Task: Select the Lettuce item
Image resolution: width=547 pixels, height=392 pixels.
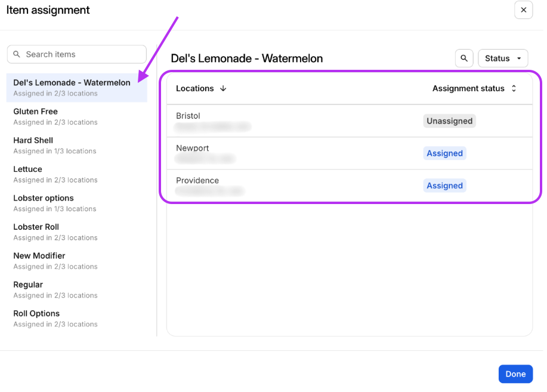Action: [x=77, y=174]
